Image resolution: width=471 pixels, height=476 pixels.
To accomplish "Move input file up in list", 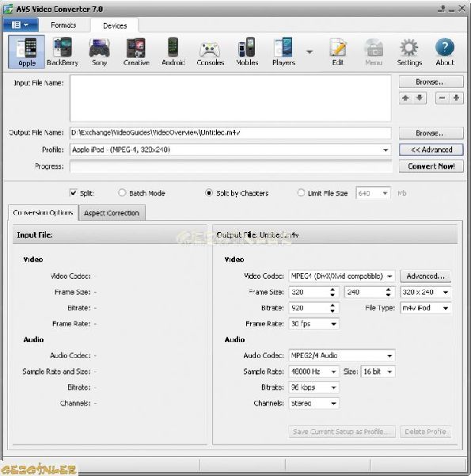I will 405,98.
